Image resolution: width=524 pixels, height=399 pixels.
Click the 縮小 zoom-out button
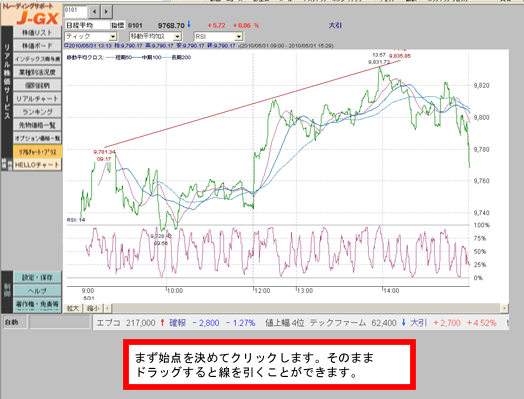click(x=93, y=308)
